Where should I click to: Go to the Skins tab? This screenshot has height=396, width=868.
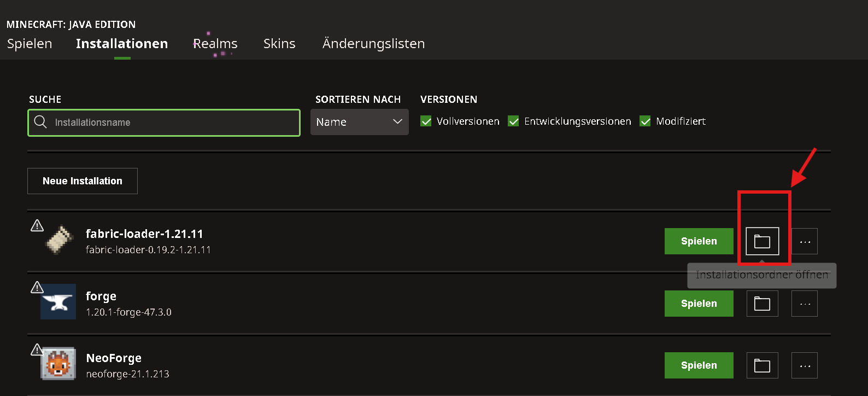[279, 44]
